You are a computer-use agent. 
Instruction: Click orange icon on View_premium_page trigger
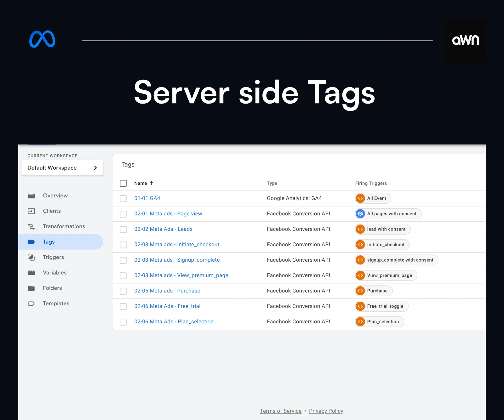360,275
